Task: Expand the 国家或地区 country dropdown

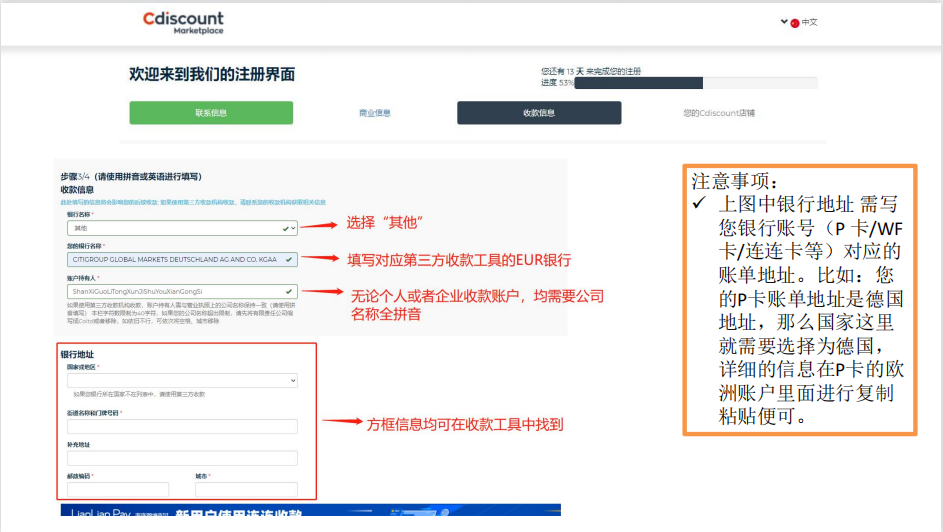Action: point(182,381)
